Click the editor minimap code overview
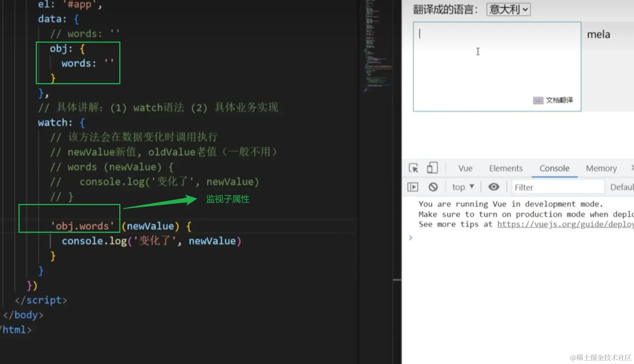Screen dimensions: 634x364 tap(378, 46)
